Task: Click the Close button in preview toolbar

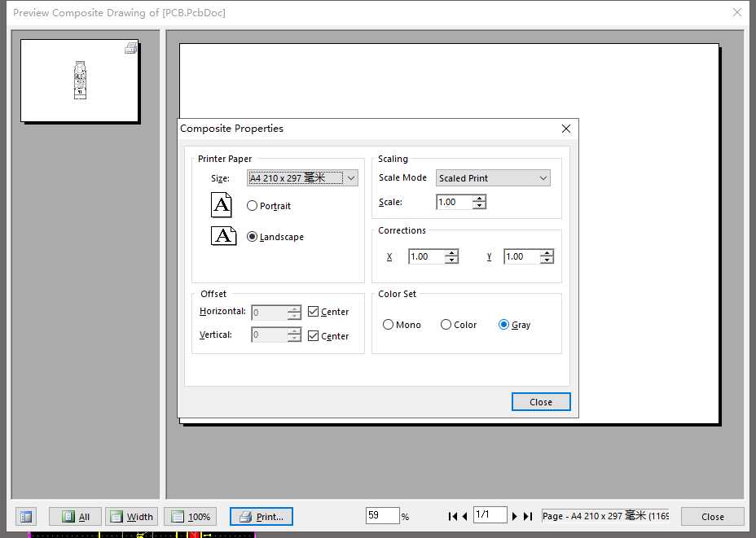Action: 713,517
